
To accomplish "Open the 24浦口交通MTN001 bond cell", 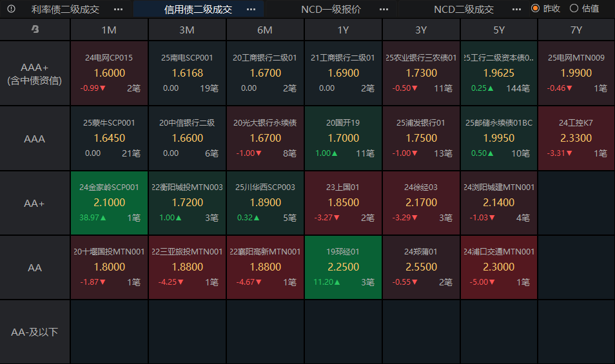I will 498,267.
